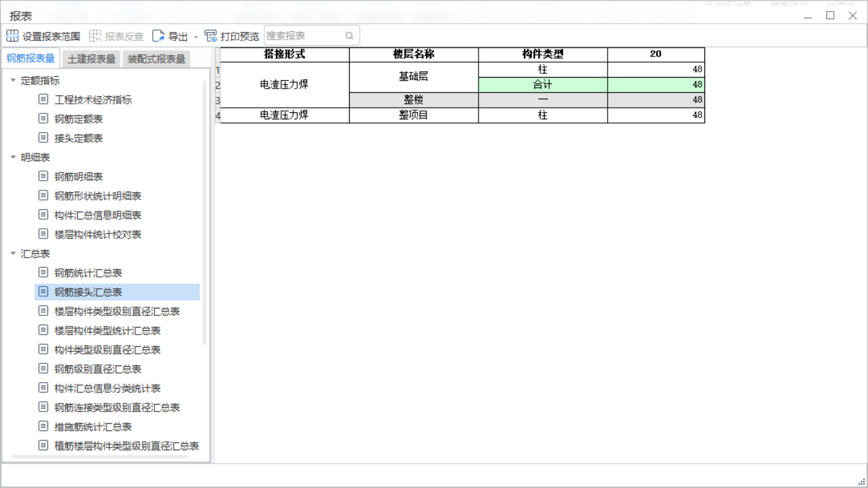Viewport: 868px width, 488px height.
Task: Open 措施筋统计汇总表 report
Action: tap(93, 427)
